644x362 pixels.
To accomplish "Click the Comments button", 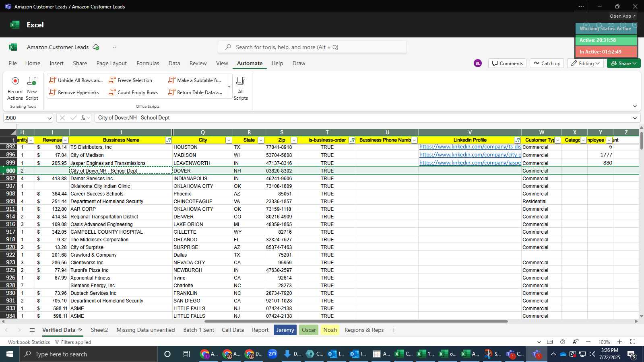I will coord(508,64).
